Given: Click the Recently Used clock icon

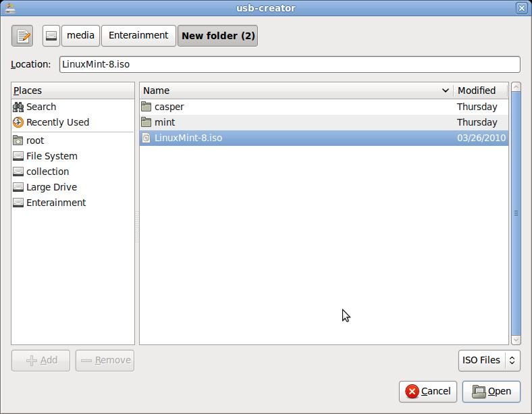Looking at the screenshot, I should pyautogui.click(x=18, y=122).
